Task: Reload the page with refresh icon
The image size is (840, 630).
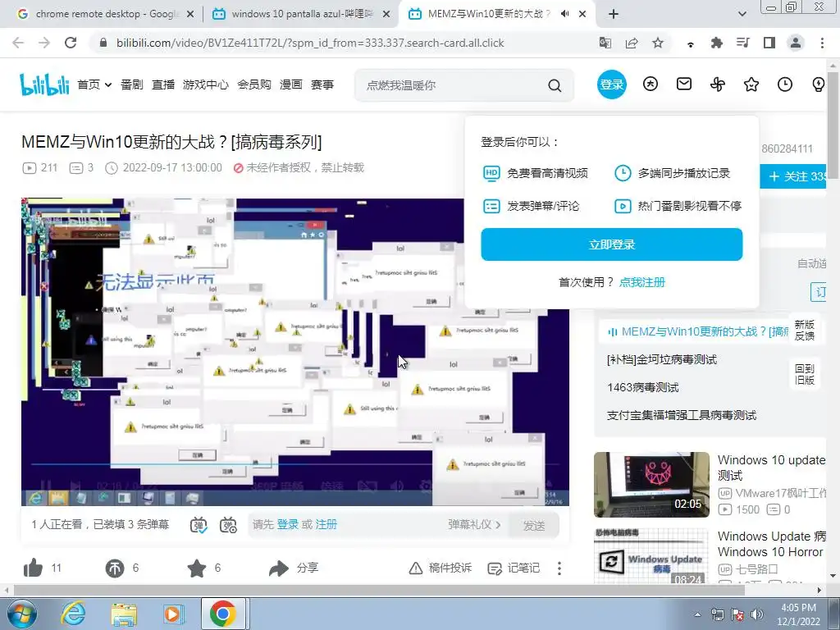Action: (x=71, y=43)
